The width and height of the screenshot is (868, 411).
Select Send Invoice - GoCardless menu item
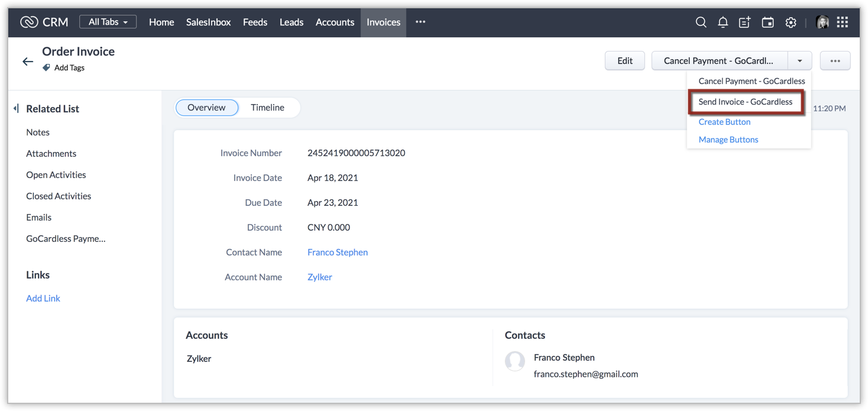pyautogui.click(x=745, y=102)
